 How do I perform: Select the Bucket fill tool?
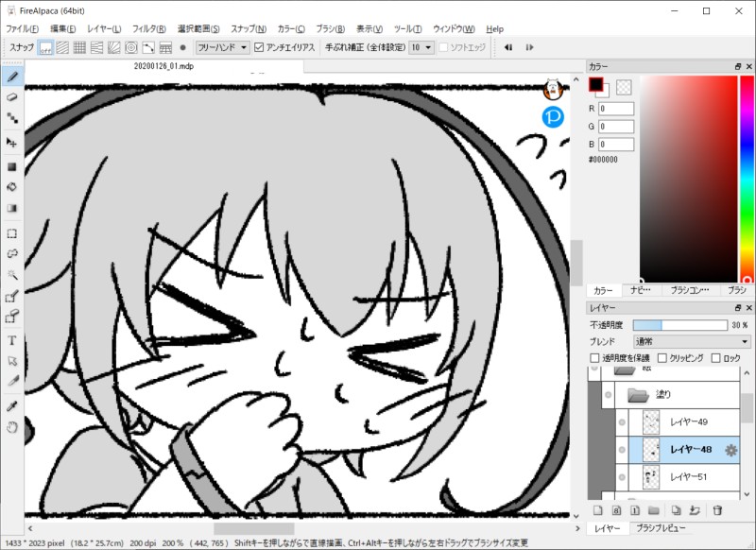12,187
